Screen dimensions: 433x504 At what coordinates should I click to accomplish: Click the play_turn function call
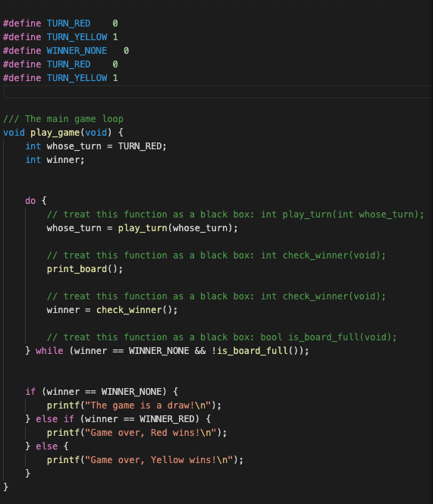(x=143, y=228)
